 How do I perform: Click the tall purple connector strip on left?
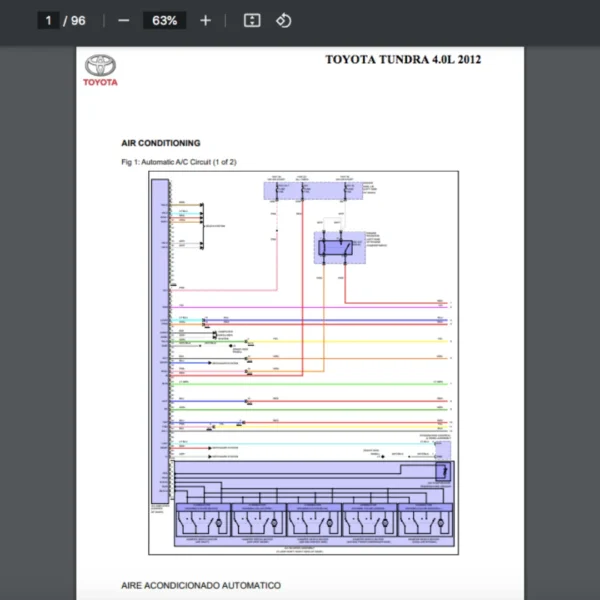[160, 340]
